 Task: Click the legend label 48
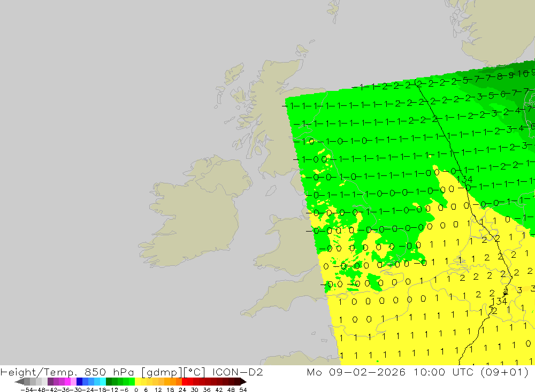(231, 390)
